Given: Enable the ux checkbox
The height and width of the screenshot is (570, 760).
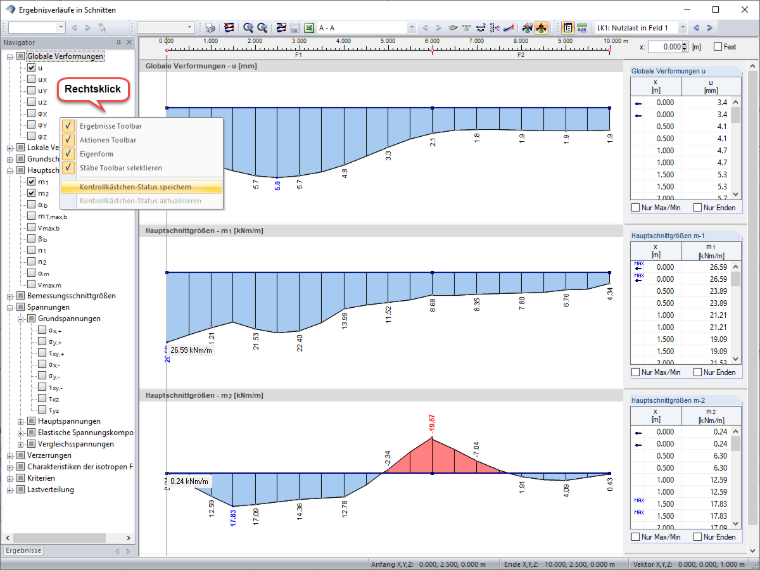Looking at the screenshot, I should pyautogui.click(x=32, y=79).
